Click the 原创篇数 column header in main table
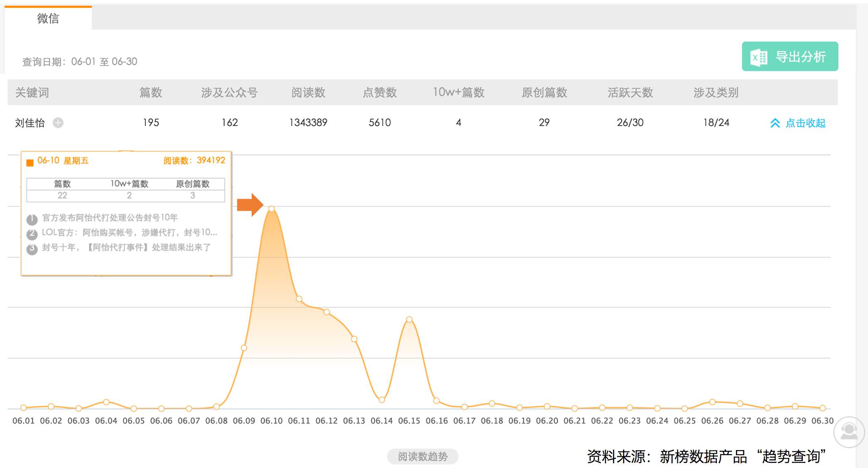Viewport: 868px width, 473px height. pos(544,92)
